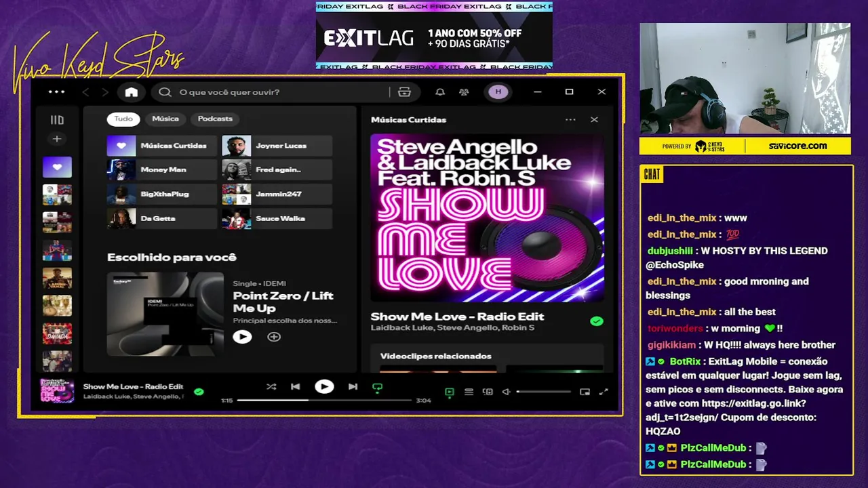Click the gigikikiam username in chat

coord(673,345)
